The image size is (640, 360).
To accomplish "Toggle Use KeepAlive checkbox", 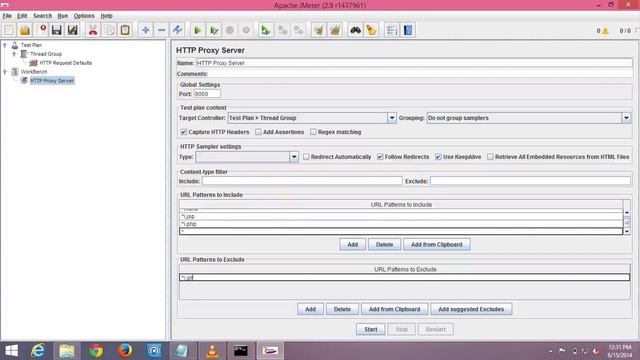I will tap(438, 157).
